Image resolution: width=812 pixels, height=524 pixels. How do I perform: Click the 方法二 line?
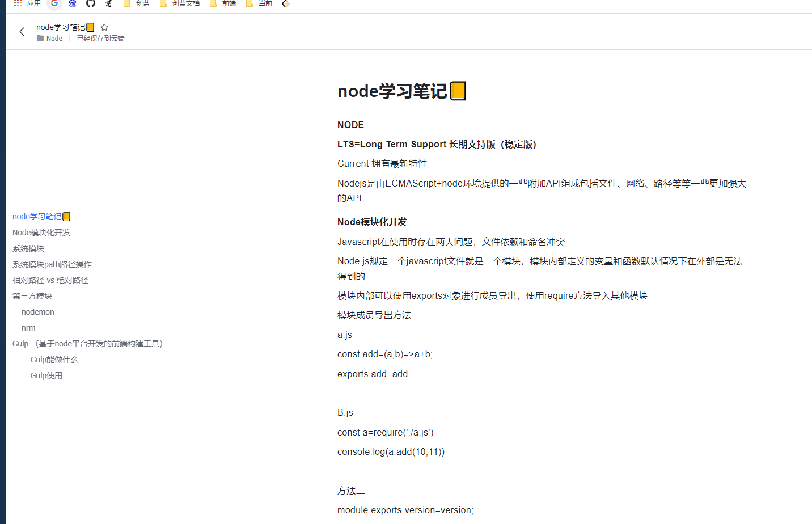coord(351,491)
